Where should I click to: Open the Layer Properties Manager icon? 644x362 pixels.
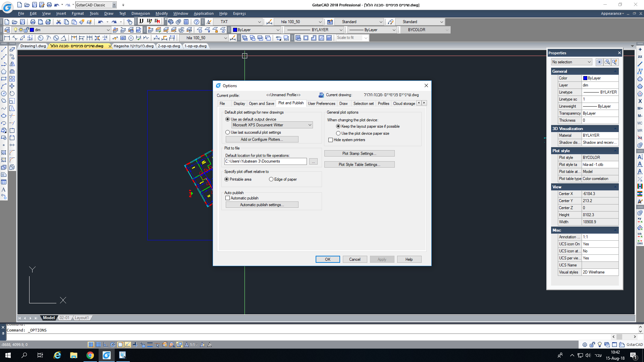coord(7,30)
